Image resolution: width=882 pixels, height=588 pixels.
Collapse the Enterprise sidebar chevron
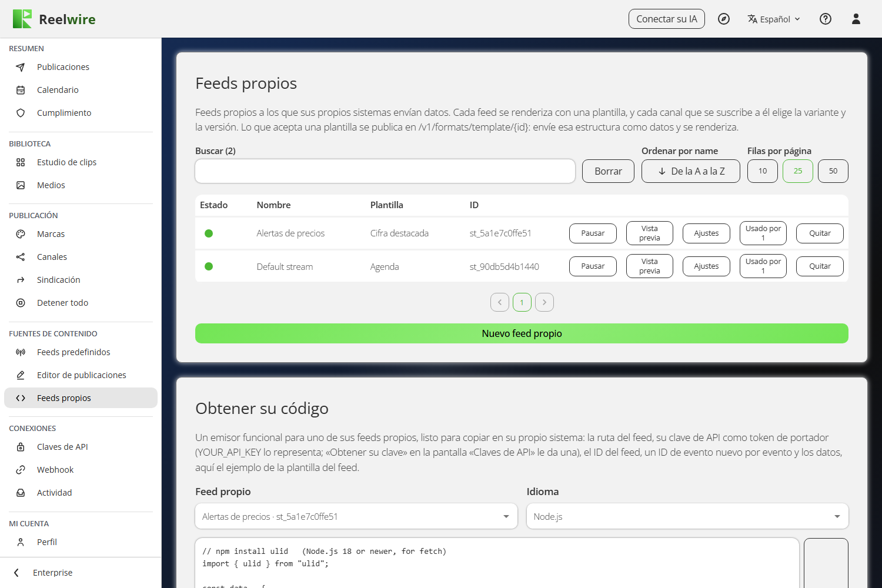16,573
